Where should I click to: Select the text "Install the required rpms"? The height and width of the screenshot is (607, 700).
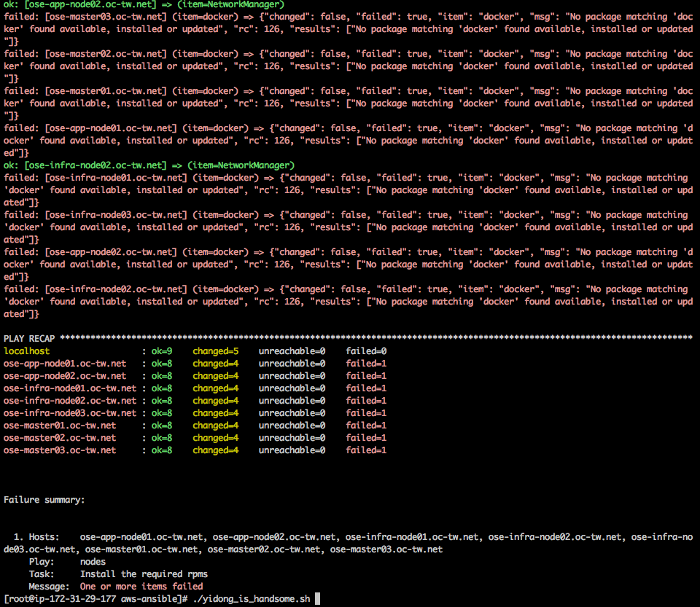coord(144,574)
